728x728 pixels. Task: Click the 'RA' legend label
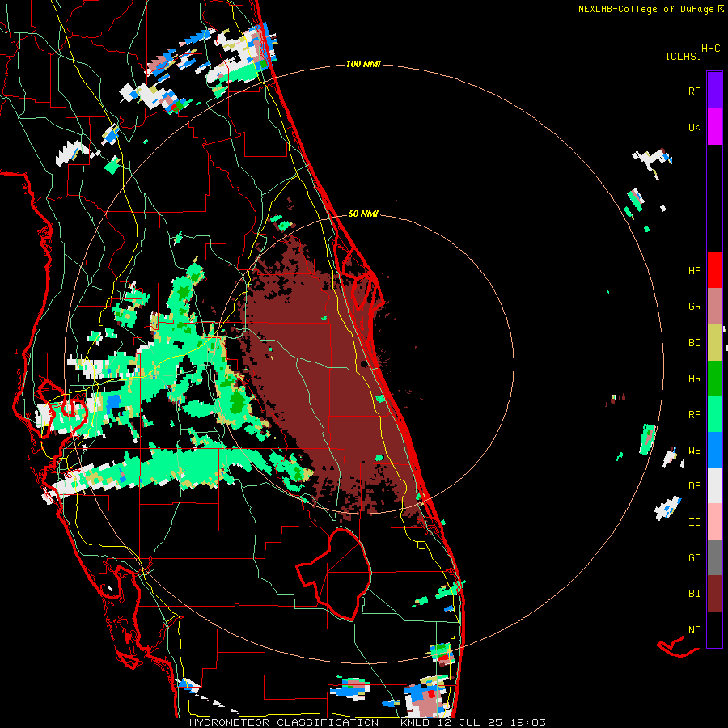[694, 415]
